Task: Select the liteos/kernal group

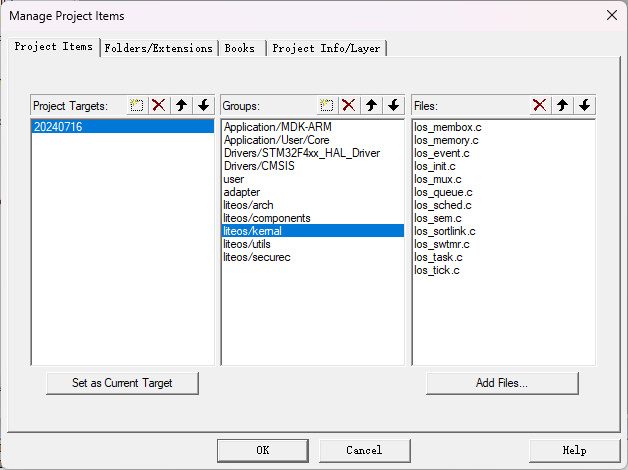Action: click(x=313, y=231)
